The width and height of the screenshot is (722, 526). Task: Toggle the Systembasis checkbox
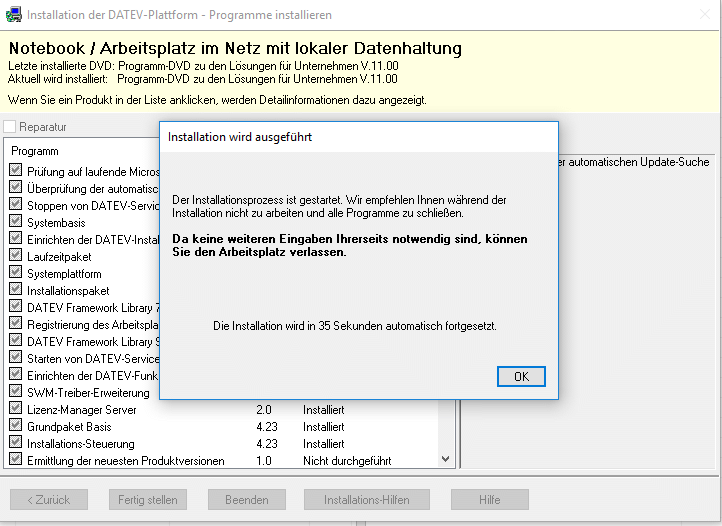(x=15, y=221)
